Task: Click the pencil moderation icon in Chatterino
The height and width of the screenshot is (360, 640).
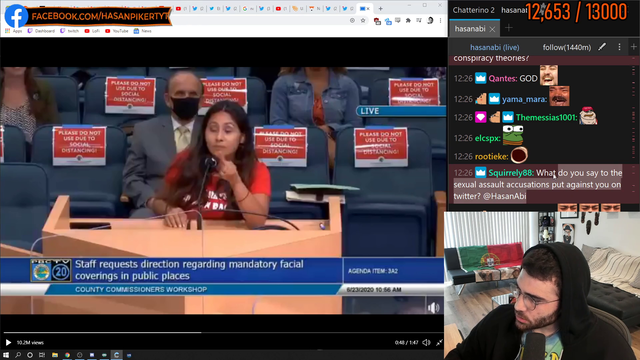Action: coord(602,47)
